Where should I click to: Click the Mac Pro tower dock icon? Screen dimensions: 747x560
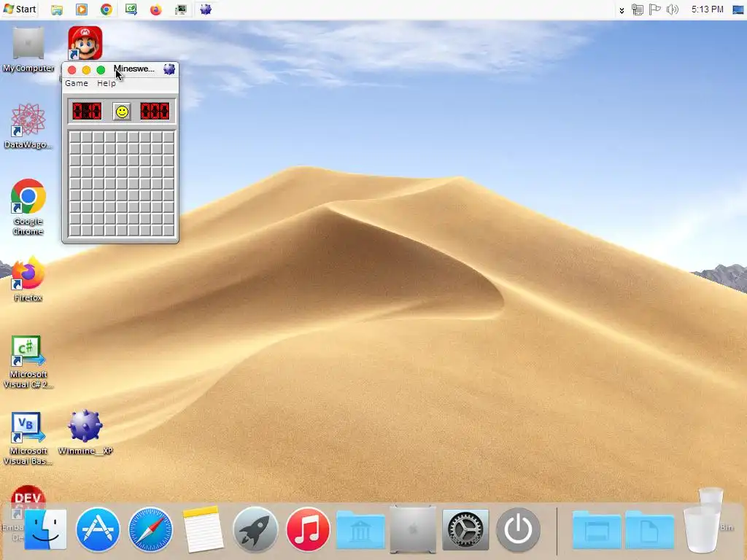[413, 529]
